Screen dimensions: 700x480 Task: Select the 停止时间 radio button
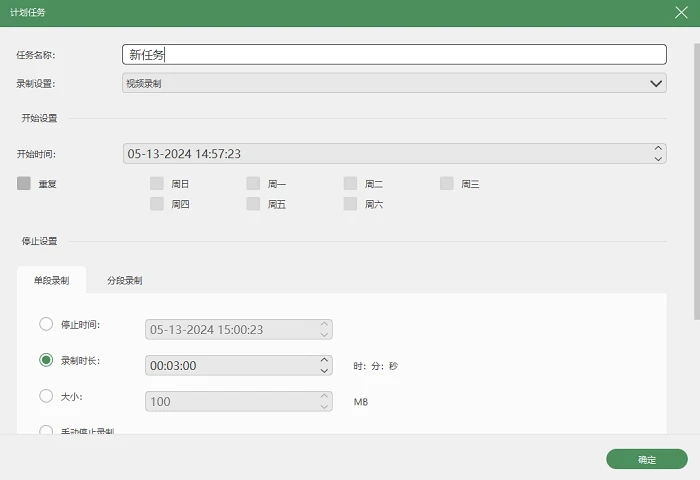tap(46, 324)
